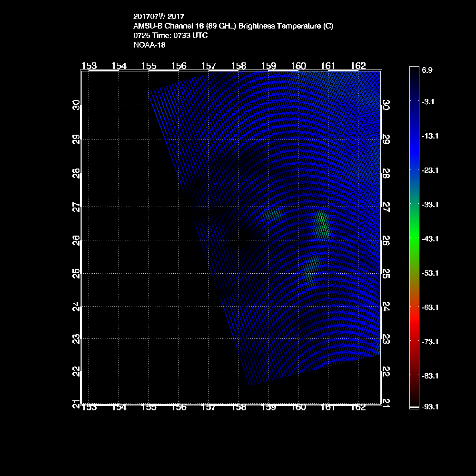This screenshot has height=476, width=476.
Task: Select the 6.9 label atop the colorbar
Action: click(x=427, y=70)
